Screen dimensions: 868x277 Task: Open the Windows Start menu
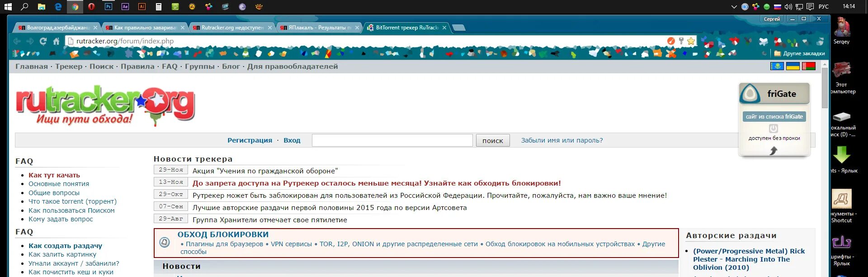(8, 7)
